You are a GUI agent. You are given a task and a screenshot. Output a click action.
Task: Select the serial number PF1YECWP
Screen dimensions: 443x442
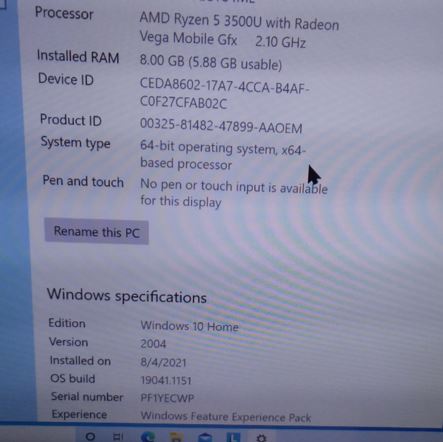click(x=167, y=398)
